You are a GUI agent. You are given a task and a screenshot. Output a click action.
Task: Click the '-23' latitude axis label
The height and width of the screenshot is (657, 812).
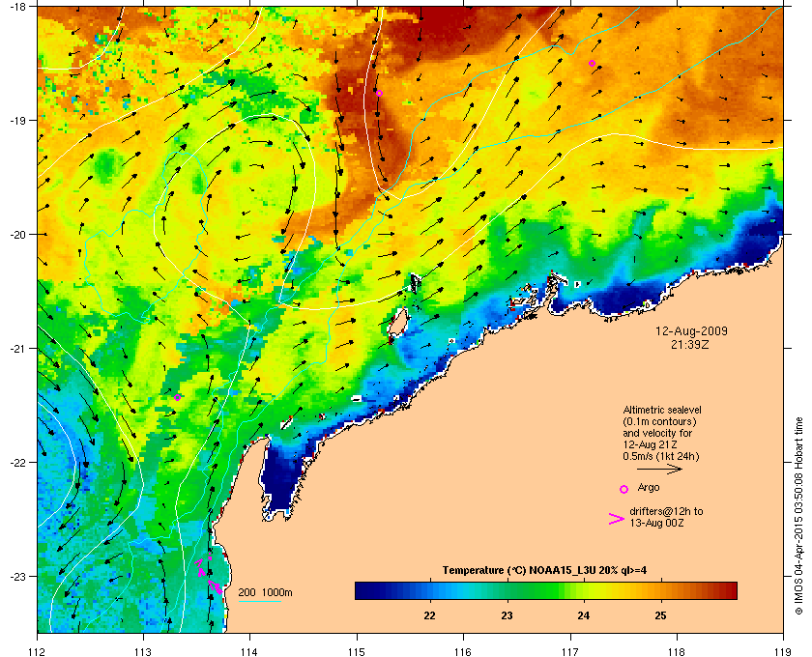pos(17,576)
